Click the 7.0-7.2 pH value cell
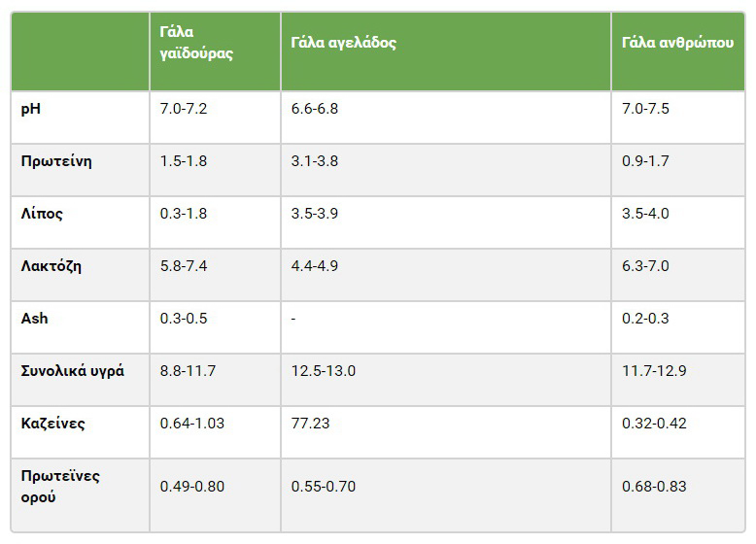The image size is (756, 544). coord(184,109)
